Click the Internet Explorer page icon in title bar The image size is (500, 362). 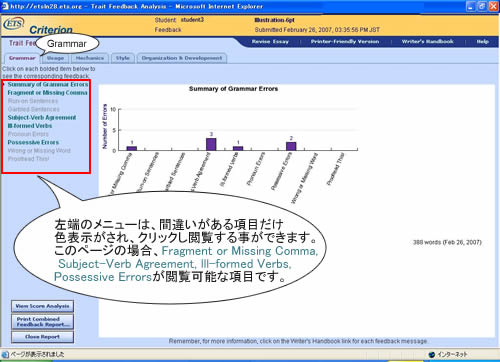[5, 6]
